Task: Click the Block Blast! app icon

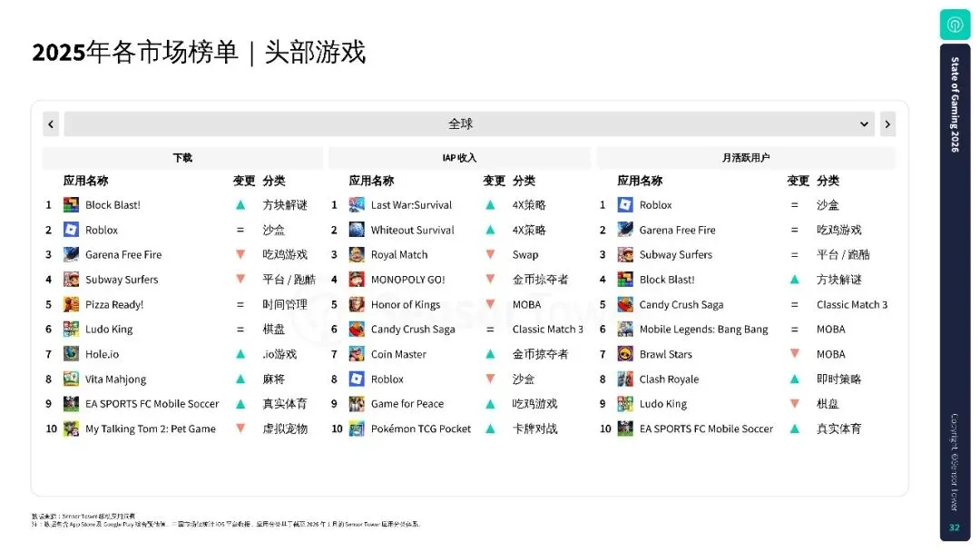Action: pos(70,204)
